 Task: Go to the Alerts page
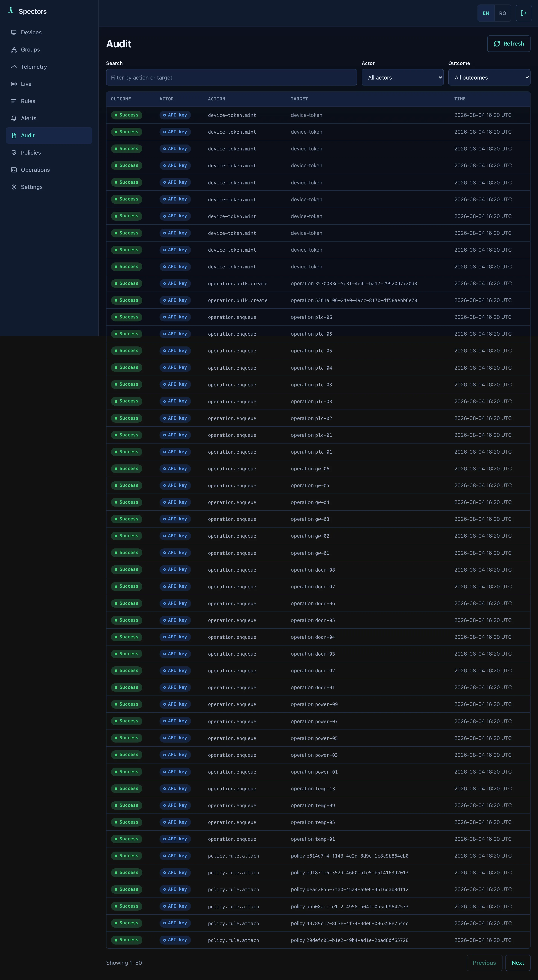(49, 118)
